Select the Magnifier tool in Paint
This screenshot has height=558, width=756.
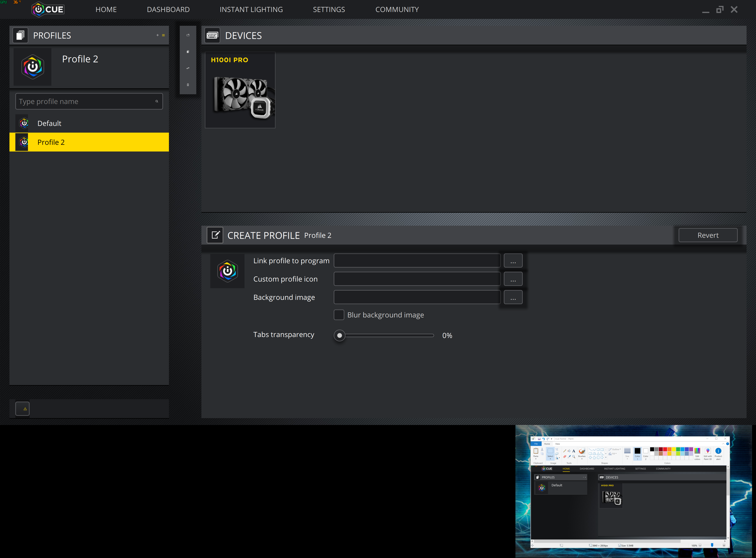tap(574, 457)
